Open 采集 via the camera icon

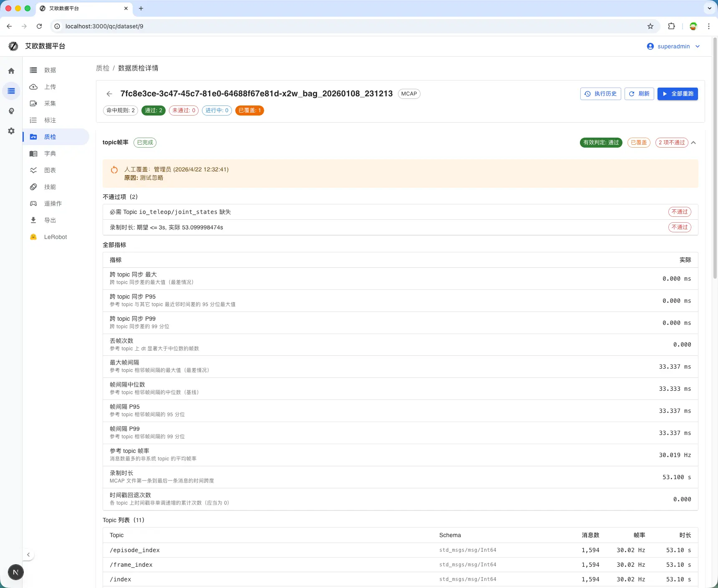point(33,103)
